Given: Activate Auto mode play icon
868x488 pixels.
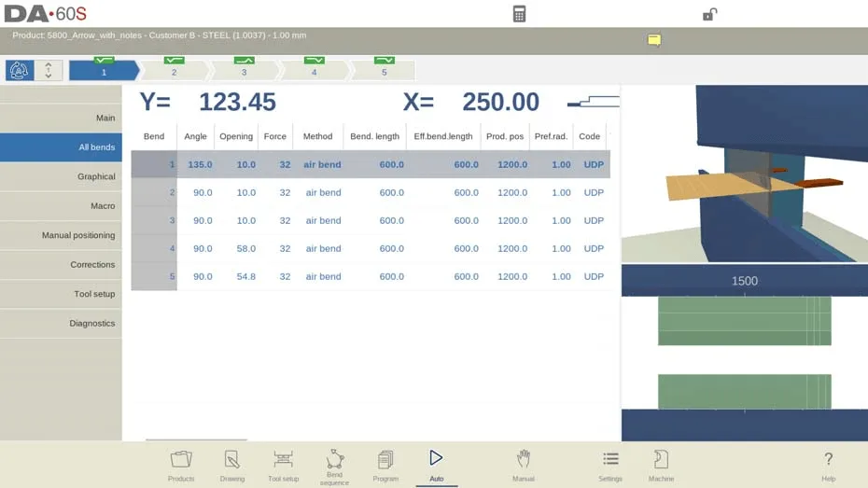Looking at the screenshot, I should (436, 466).
